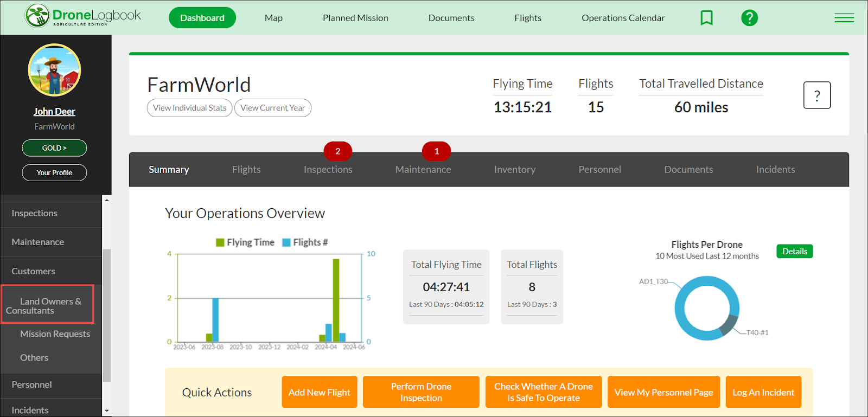
Task: Switch to the Personnel tab
Action: tap(599, 170)
